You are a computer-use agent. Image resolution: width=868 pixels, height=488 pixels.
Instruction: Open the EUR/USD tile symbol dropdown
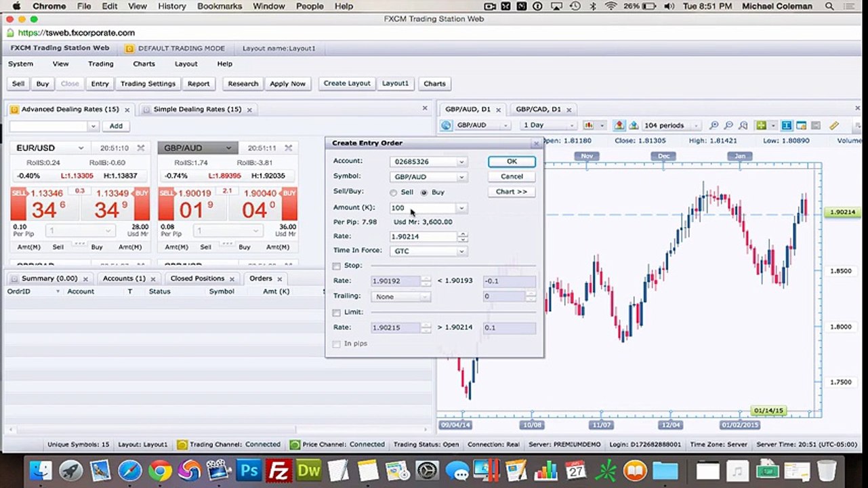click(x=81, y=148)
